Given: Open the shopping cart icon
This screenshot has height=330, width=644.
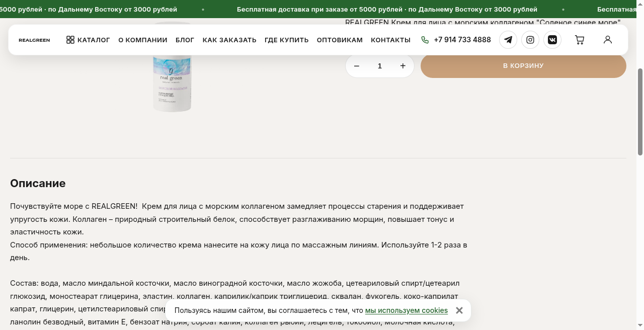Looking at the screenshot, I should (580, 40).
